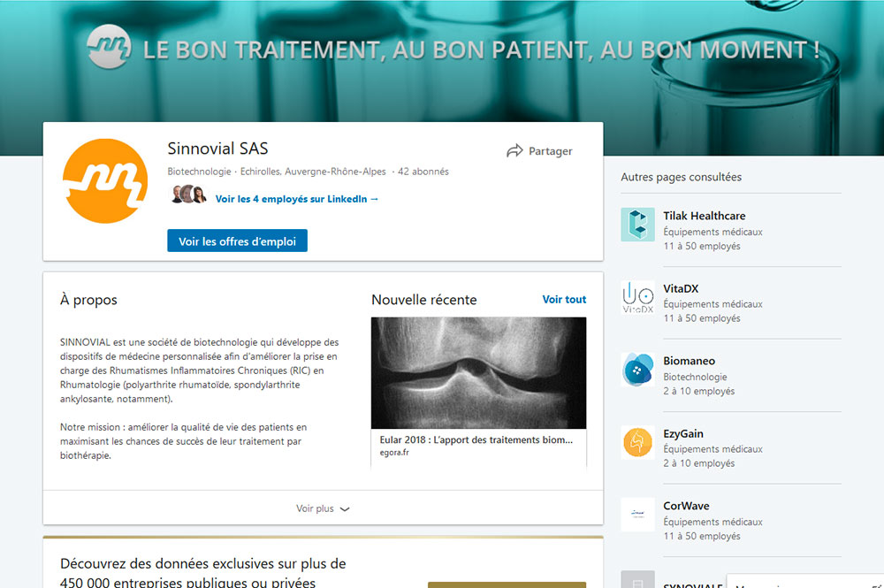
Task: Click the grey logo in the banner
Action: (109, 47)
